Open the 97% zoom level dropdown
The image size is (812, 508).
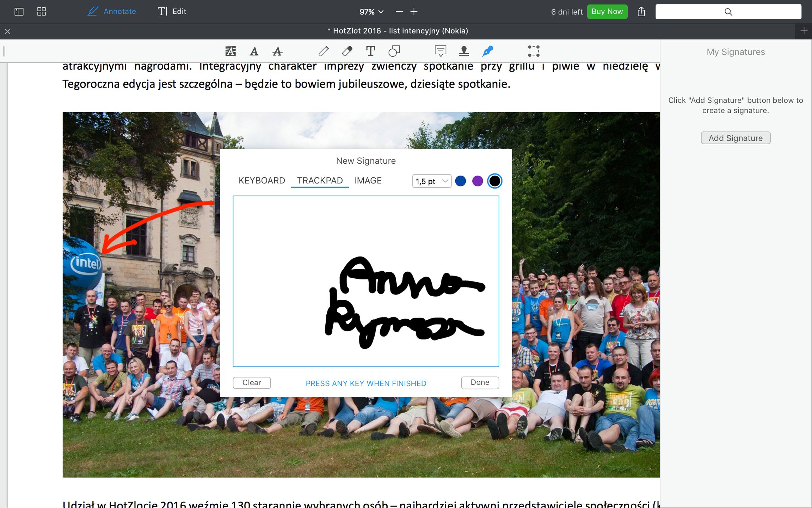click(x=371, y=12)
